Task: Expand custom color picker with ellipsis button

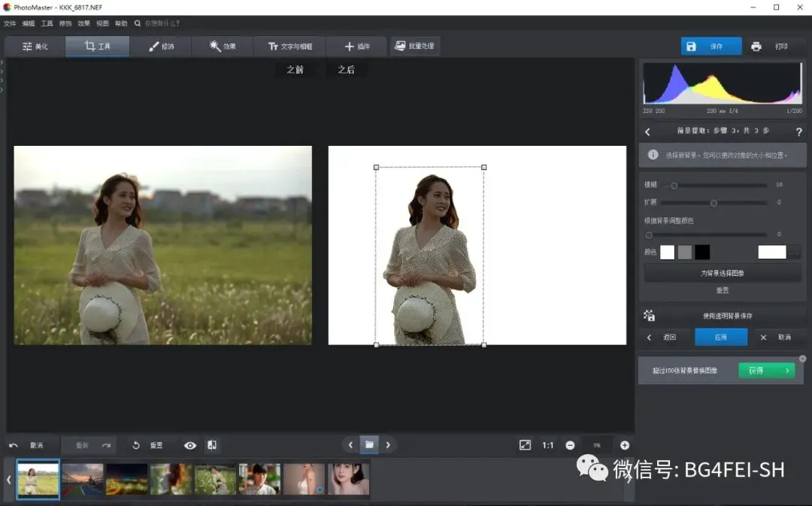Action: 794,253
